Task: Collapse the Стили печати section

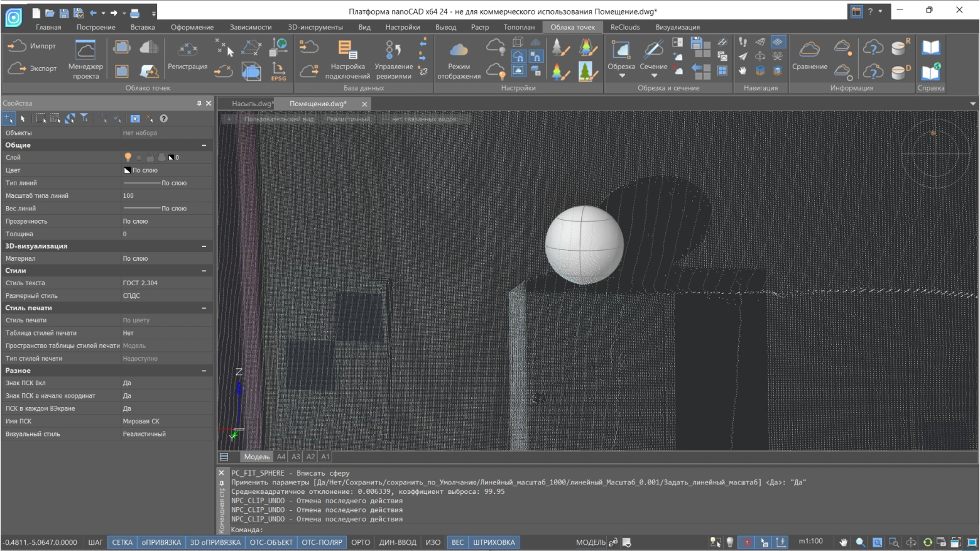Action: click(204, 308)
